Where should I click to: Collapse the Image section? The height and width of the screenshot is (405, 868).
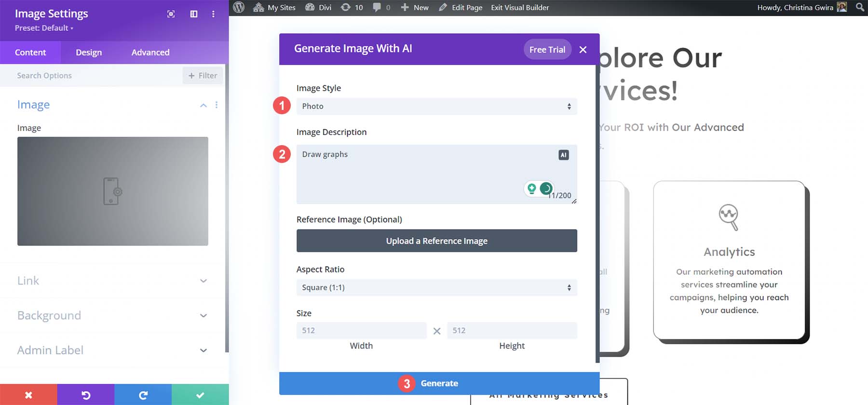(203, 105)
